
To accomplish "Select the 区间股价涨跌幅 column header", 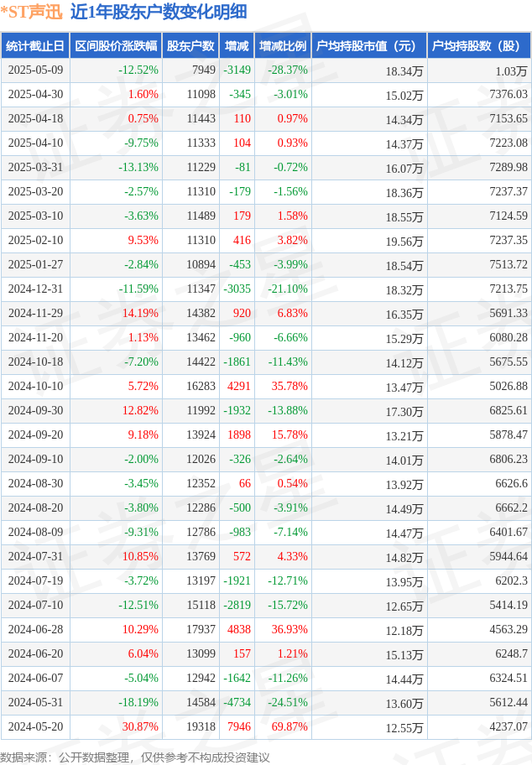I will (116, 46).
